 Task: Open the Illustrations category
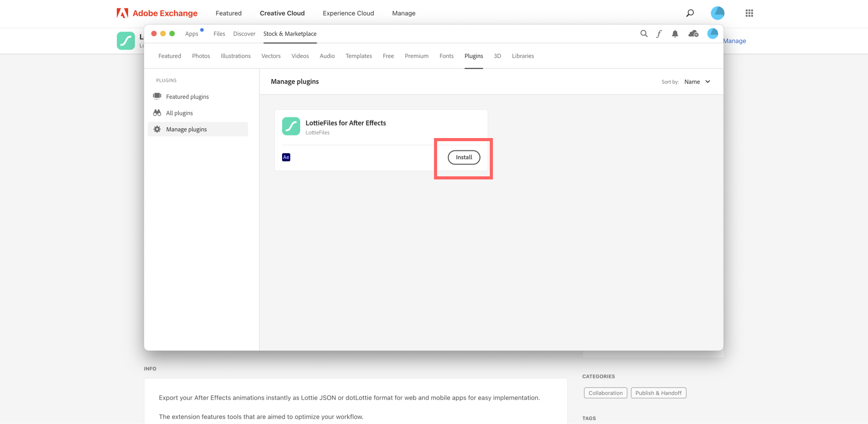click(236, 56)
